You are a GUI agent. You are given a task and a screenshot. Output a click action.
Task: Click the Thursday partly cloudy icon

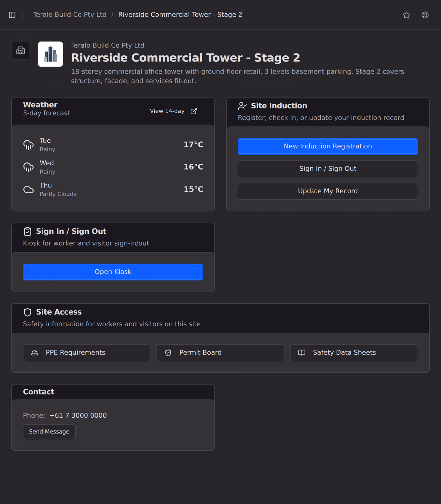click(x=29, y=189)
